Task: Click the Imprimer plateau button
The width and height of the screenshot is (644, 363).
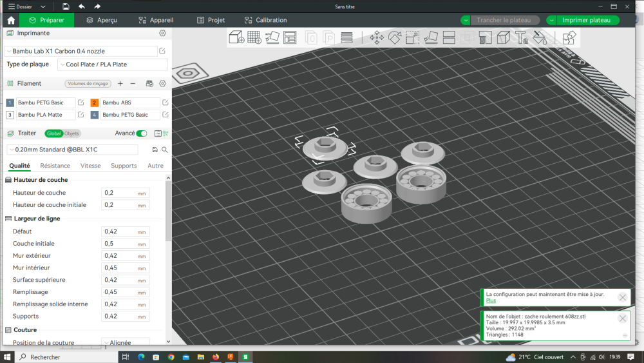Action: point(587,20)
